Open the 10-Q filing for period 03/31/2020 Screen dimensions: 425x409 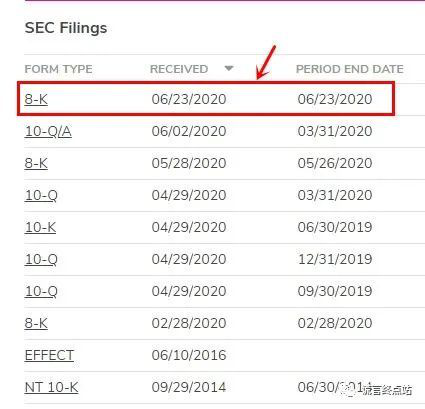[x=41, y=195]
